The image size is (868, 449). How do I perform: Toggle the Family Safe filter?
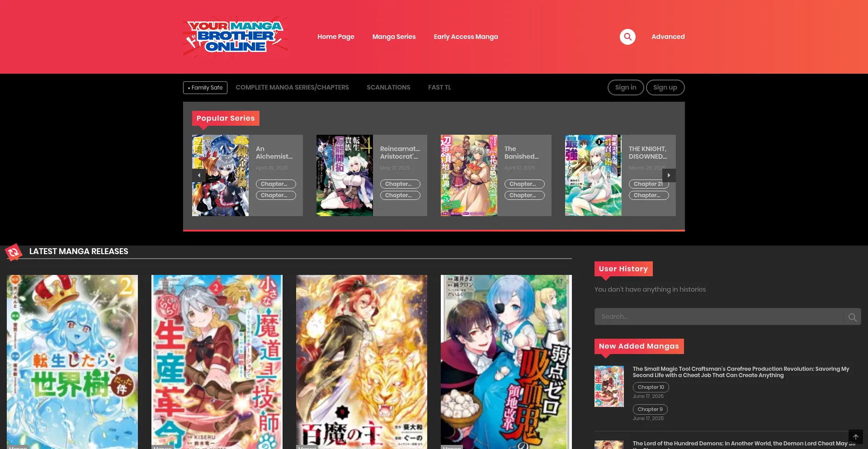(205, 88)
